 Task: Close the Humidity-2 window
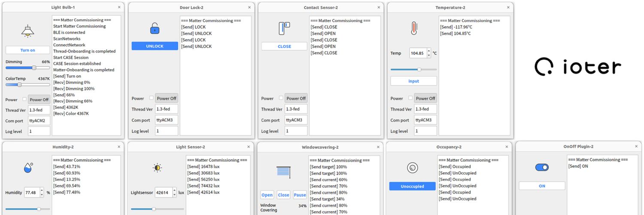[x=119, y=147]
